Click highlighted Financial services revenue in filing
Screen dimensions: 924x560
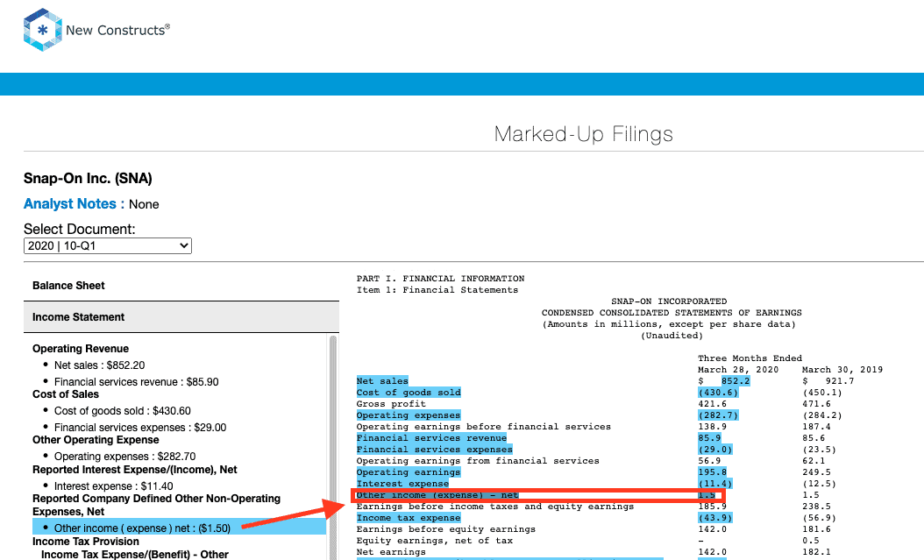[431, 438]
